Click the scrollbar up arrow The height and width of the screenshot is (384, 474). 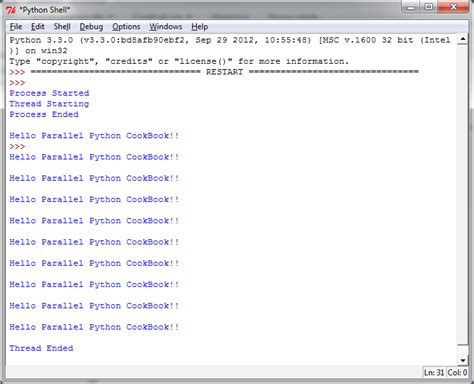(x=463, y=39)
